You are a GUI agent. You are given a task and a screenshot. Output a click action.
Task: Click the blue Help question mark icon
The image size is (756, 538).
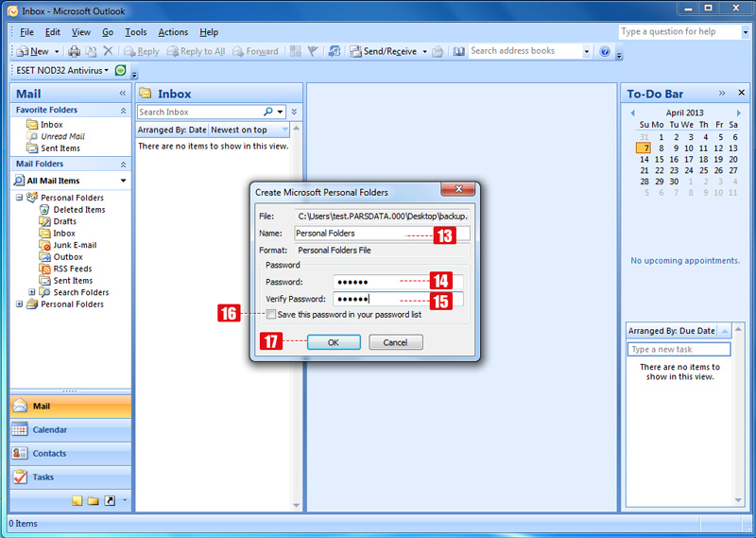click(605, 51)
